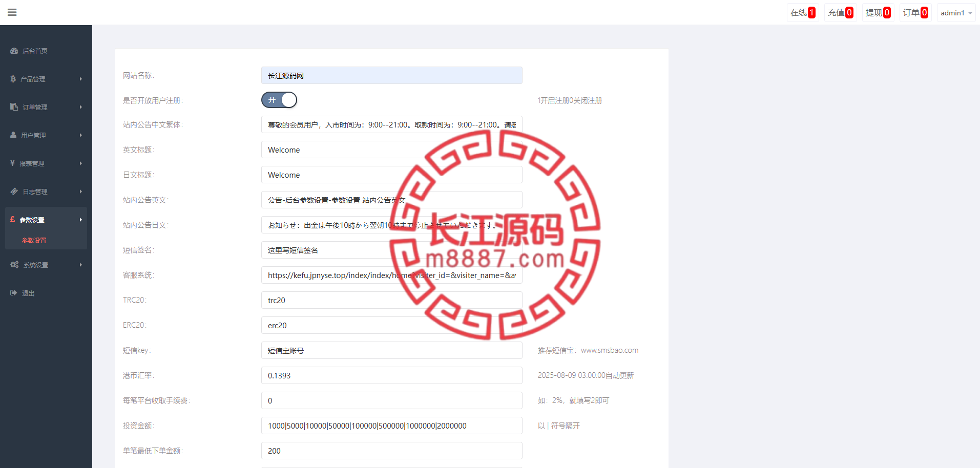Screen dimensions: 980x468
Task: Click the 站内公告英文 input field
Action: click(392, 200)
